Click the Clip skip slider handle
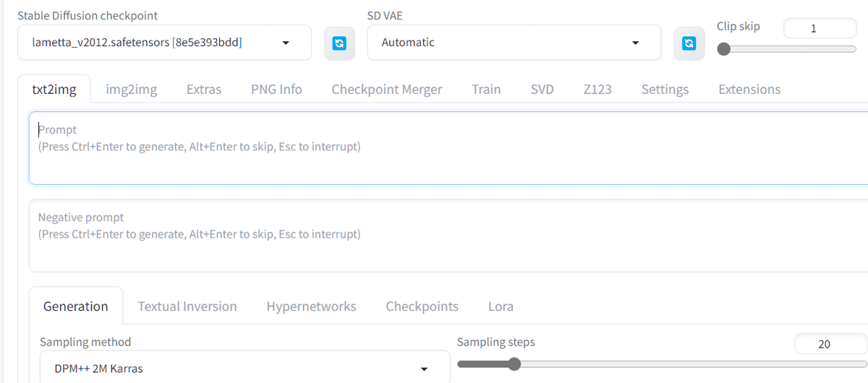This screenshot has width=868, height=383. [x=724, y=49]
